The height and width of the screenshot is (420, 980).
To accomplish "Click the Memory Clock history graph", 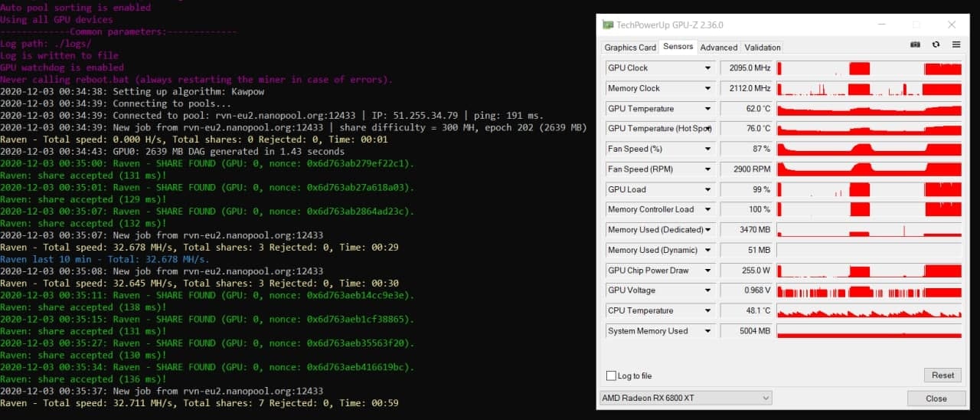I will tap(869, 88).
